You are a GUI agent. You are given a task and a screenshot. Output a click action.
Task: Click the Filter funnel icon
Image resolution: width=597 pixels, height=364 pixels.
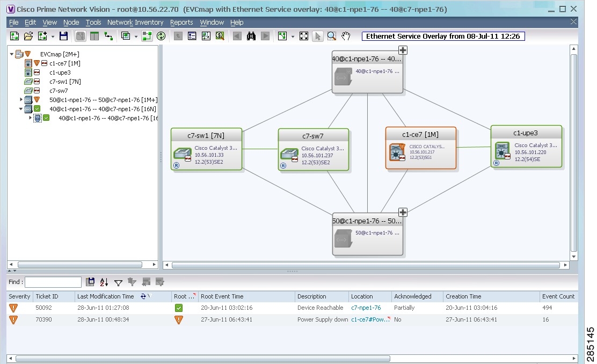[119, 282]
